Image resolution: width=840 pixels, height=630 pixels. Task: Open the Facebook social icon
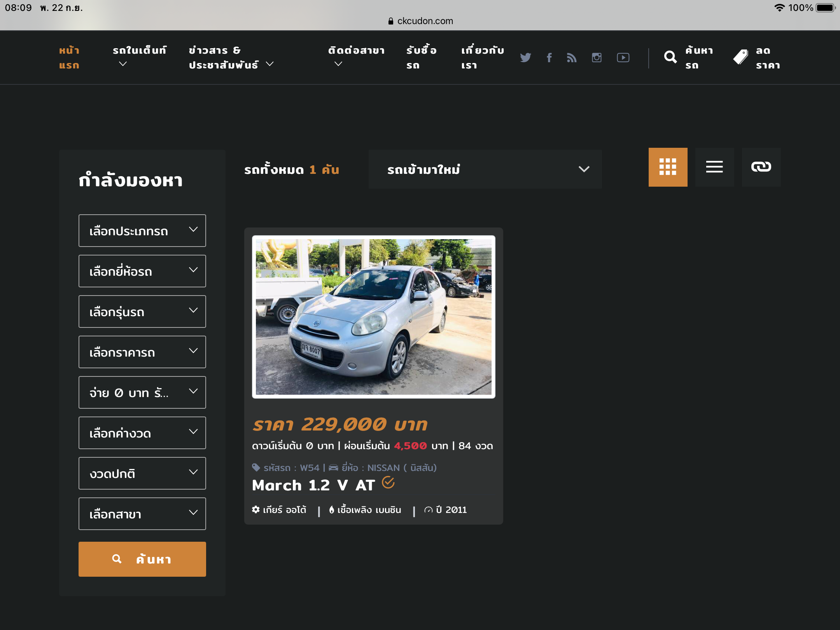click(x=549, y=58)
